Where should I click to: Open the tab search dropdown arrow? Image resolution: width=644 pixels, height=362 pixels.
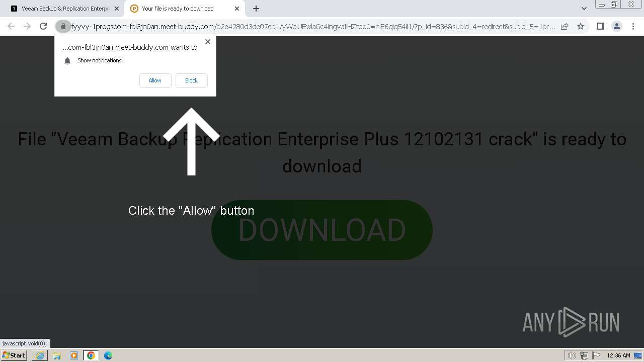click(584, 9)
